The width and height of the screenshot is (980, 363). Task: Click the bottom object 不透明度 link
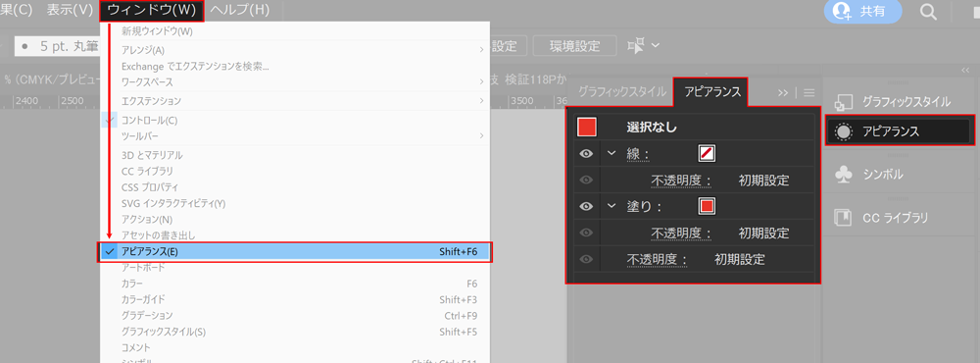tap(658, 260)
